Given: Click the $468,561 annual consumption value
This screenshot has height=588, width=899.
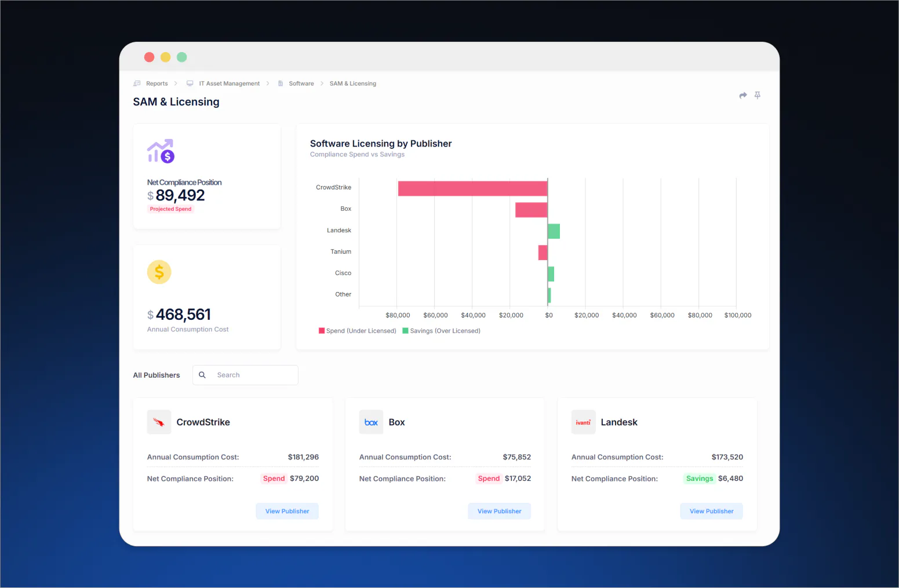Looking at the screenshot, I should [x=179, y=315].
